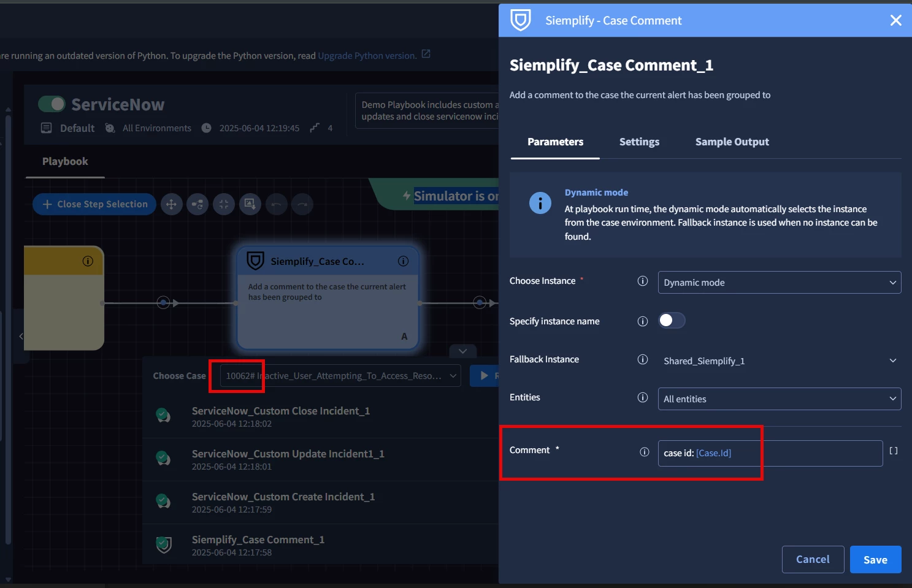The height and width of the screenshot is (588, 912).
Task: Click info icon on Siemplify_Case Comment node
Action: click(403, 261)
